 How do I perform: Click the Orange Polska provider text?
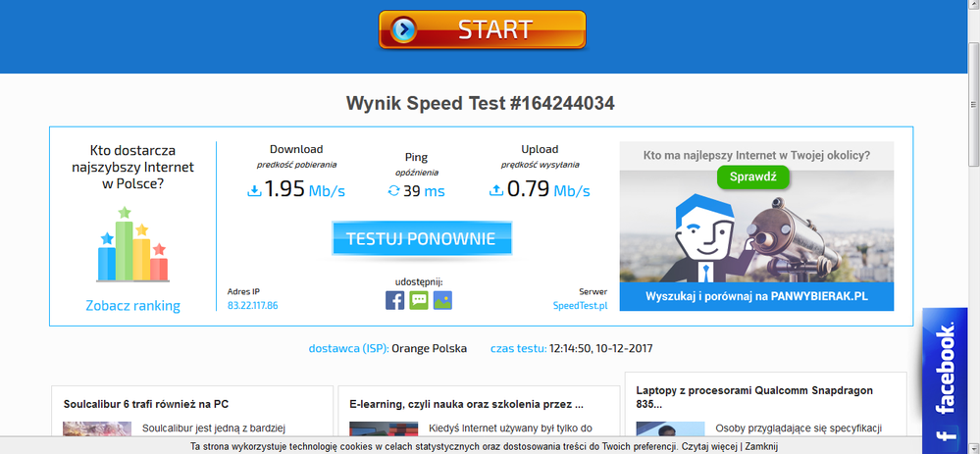(x=430, y=348)
